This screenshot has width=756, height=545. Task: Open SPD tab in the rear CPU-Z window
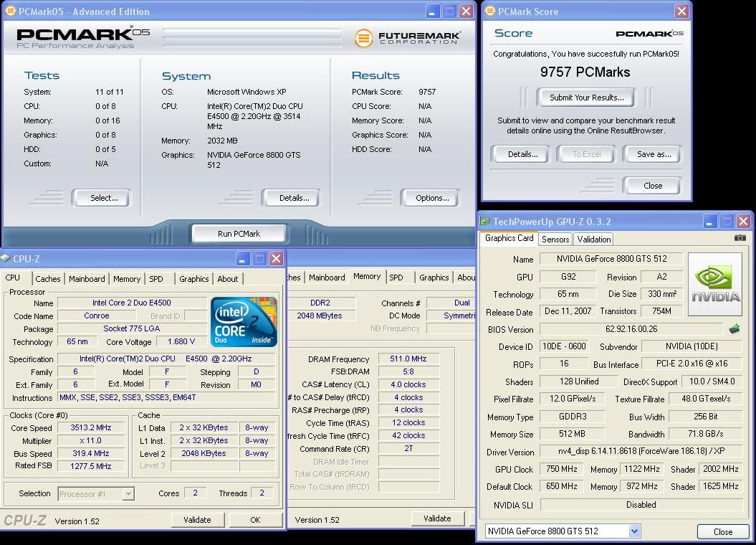tap(396, 278)
